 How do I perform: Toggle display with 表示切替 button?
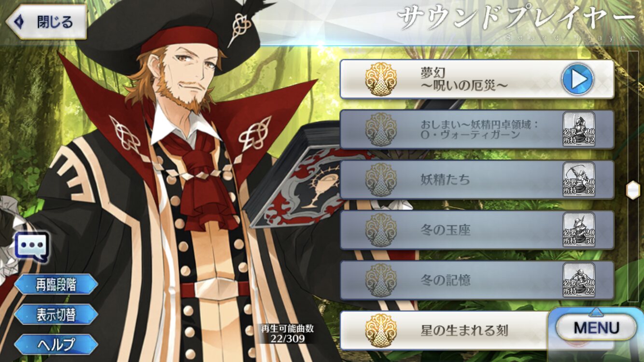(x=56, y=315)
